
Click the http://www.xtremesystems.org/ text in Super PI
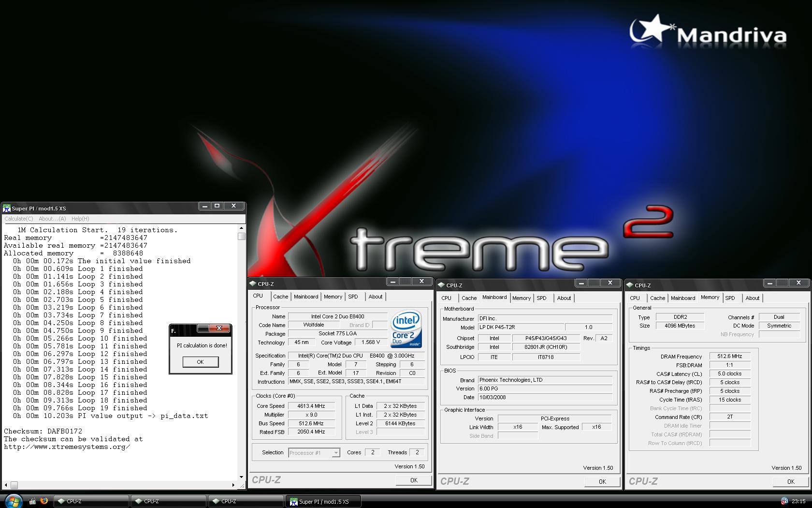point(67,447)
